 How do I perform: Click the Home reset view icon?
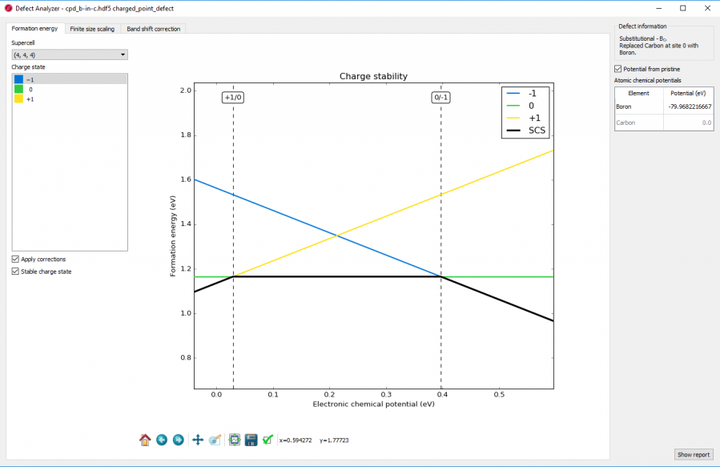[x=145, y=440]
